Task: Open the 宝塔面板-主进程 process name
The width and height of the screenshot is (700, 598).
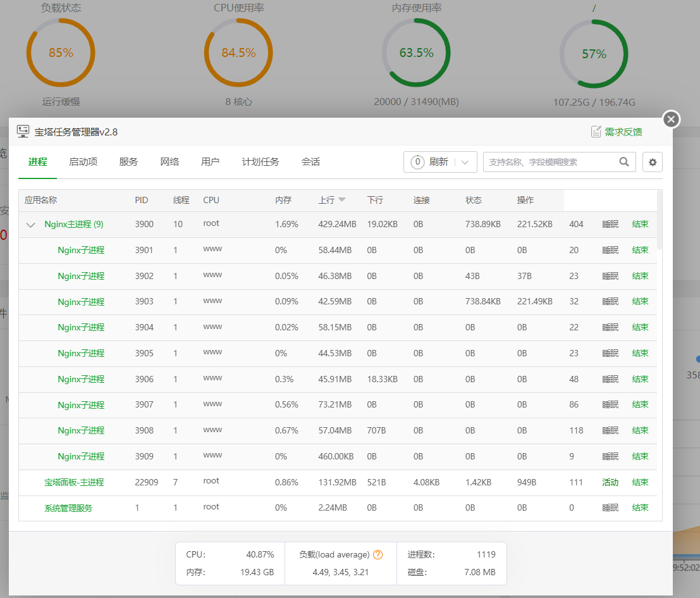Action: coord(73,482)
